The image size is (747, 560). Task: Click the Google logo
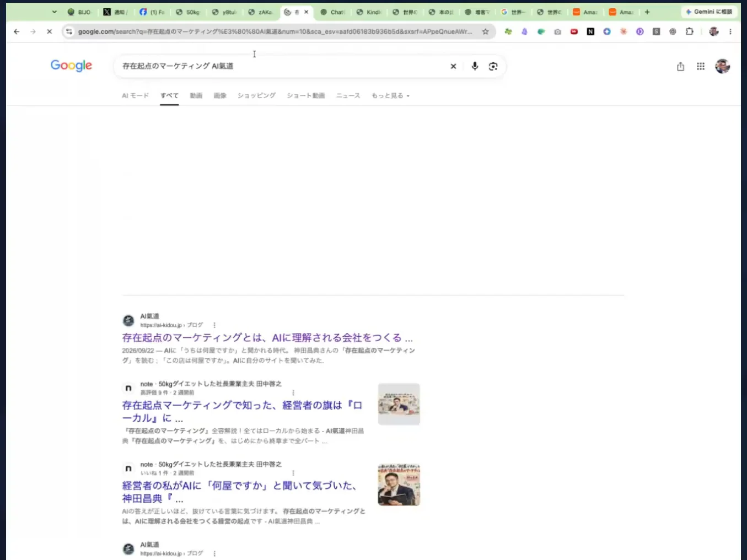(71, 66)
